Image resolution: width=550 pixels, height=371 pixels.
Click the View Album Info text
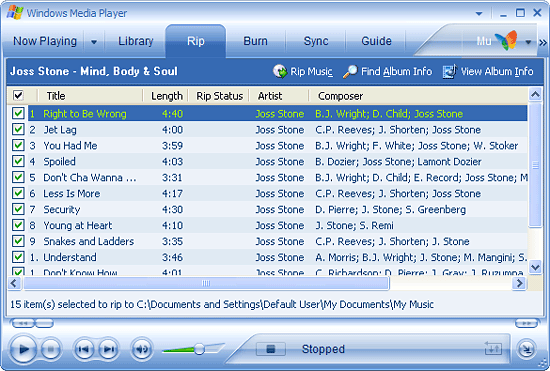(x=497, y=72)
